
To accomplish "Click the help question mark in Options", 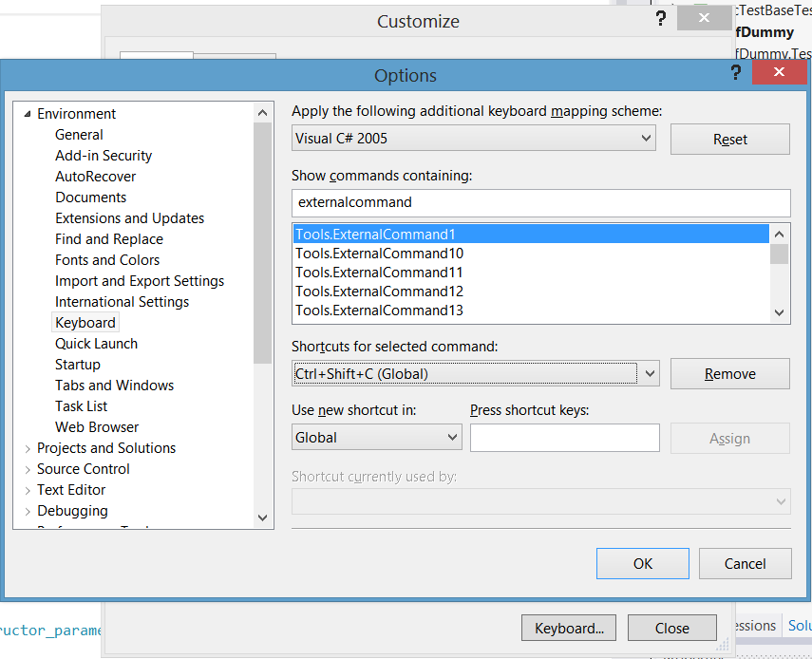I will [736, 72].
